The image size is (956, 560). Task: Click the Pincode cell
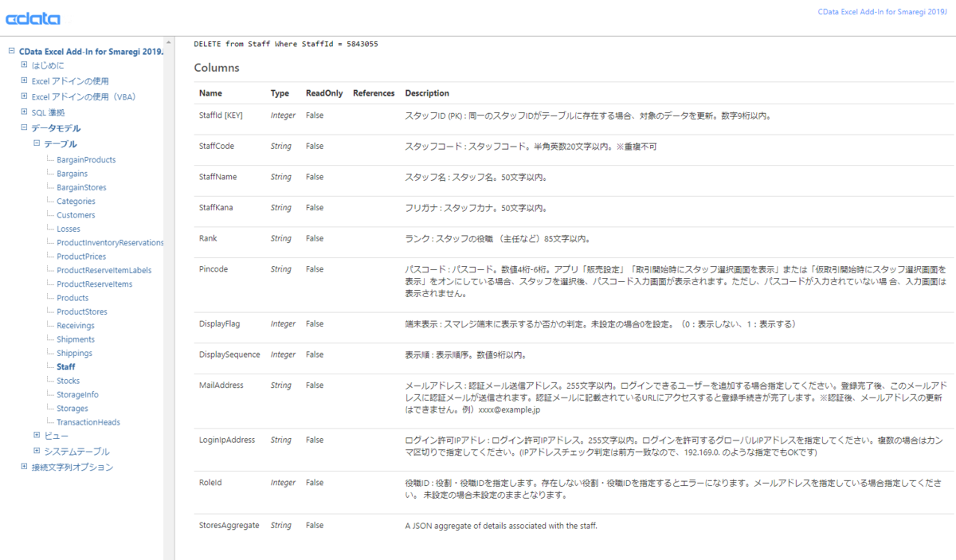pos(214,269)
